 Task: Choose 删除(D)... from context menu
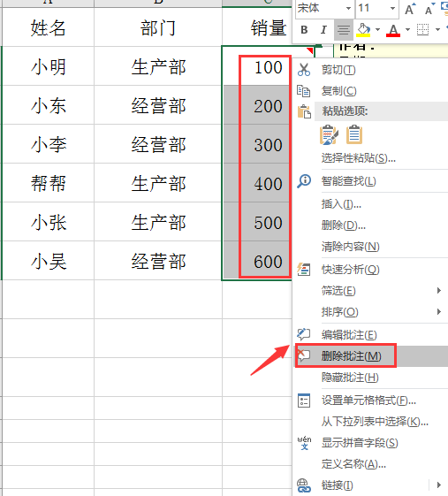344,225
